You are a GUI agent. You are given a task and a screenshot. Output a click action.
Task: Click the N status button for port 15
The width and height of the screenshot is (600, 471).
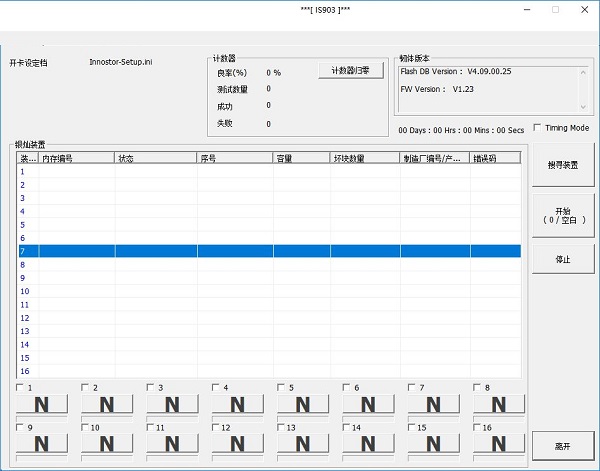pos(434,443)
